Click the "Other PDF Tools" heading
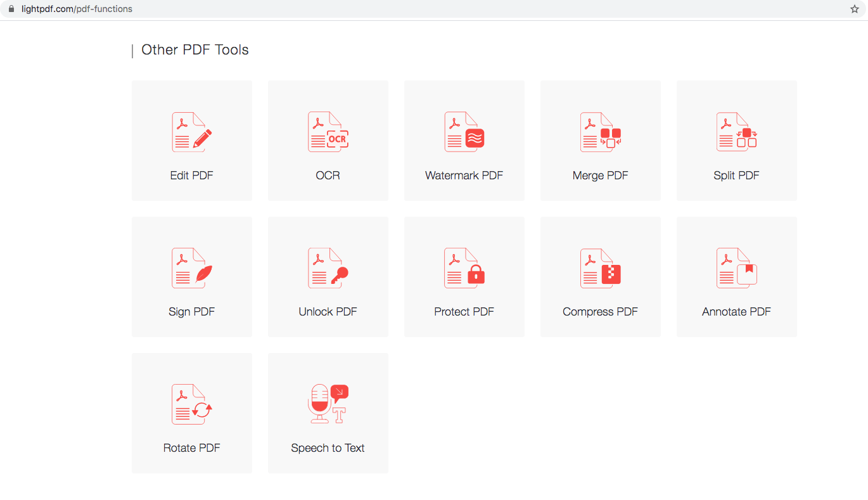The width and height of the screenshot is (868, 500). click(195, 50)
